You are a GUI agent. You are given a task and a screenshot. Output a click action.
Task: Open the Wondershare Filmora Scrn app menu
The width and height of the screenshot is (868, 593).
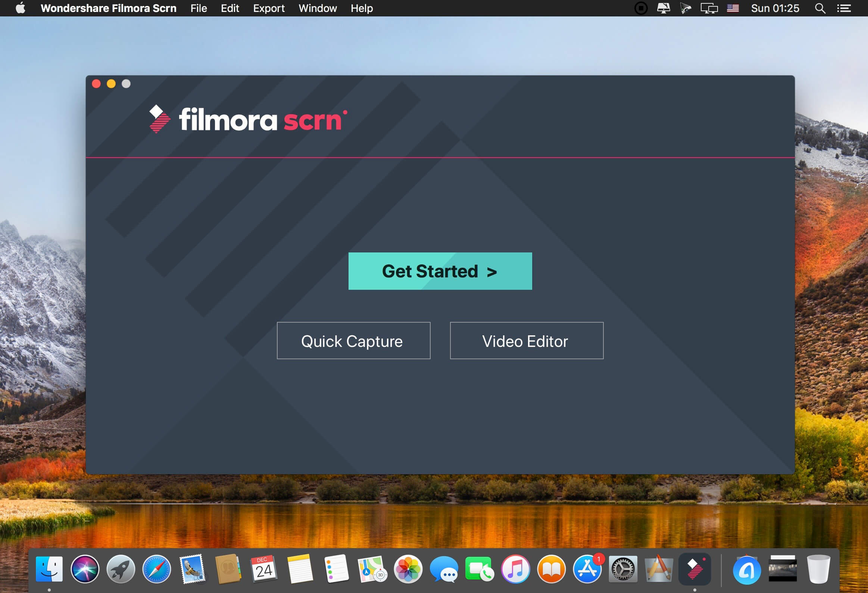pos(108,8)
